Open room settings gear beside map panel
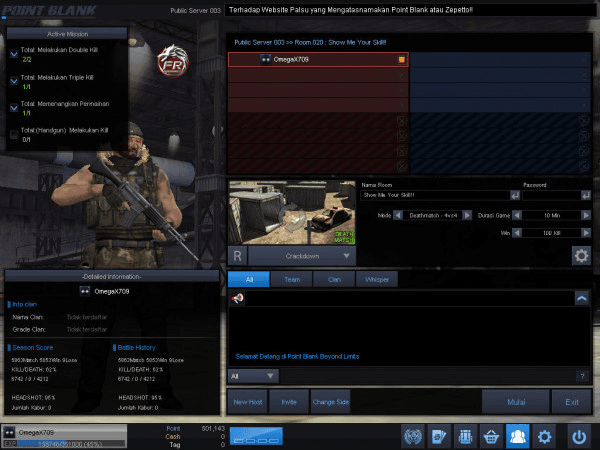Screen dimensions: 600x450 coord(581,255)
